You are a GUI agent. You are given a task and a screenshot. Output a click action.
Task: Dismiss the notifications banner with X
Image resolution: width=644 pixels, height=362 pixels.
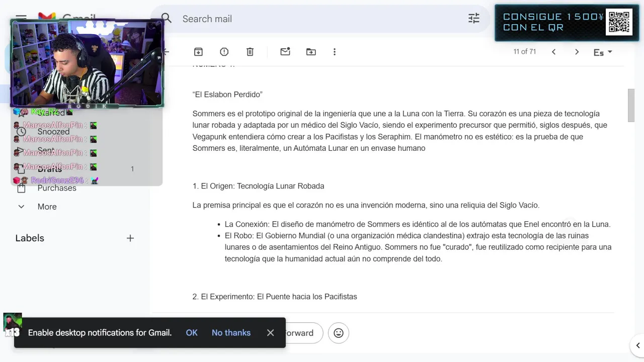tap(270, 333)
